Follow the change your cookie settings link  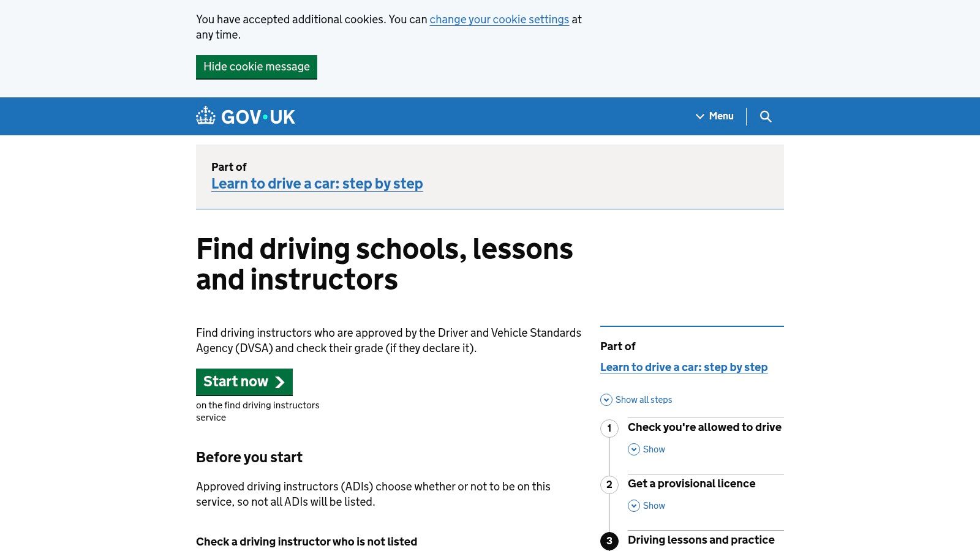499,20
